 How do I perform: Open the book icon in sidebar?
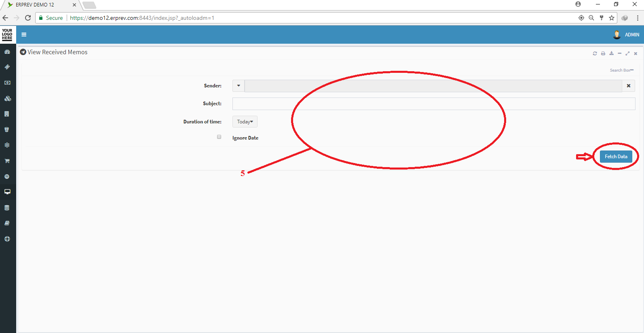click(x=7, y=223)
